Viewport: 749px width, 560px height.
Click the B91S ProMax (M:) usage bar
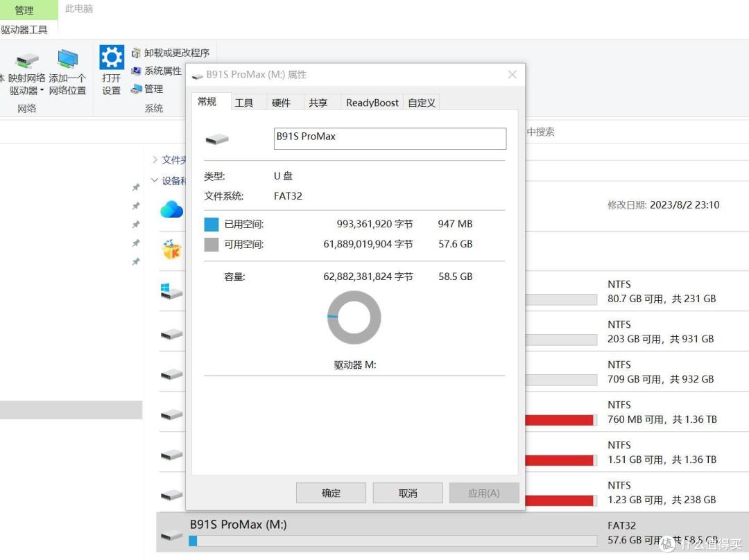click(x=393, y=541)
